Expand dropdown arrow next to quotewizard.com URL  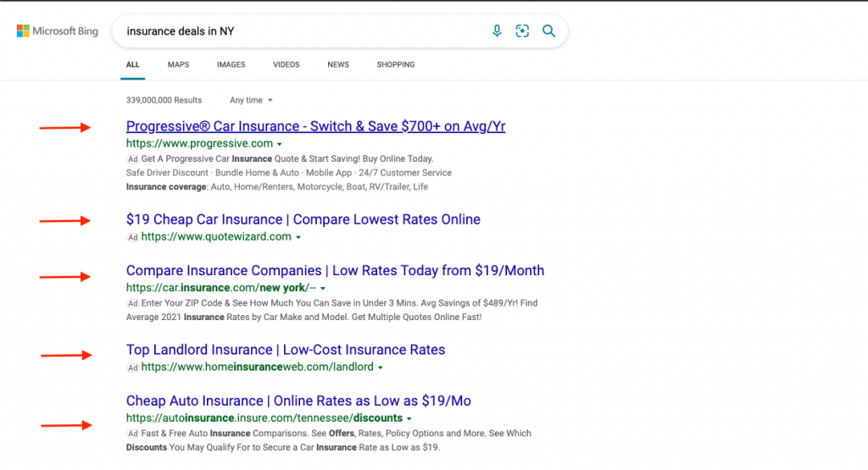(x=298, y=238)
